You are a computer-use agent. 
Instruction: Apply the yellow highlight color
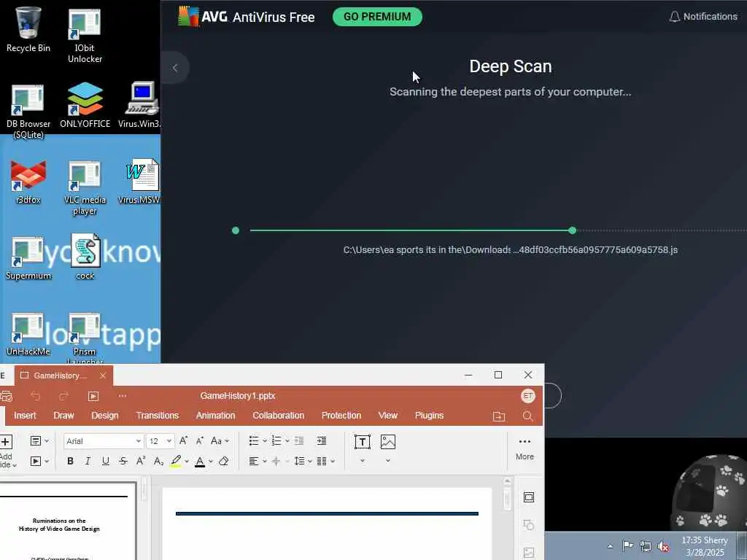click(176, 461)
